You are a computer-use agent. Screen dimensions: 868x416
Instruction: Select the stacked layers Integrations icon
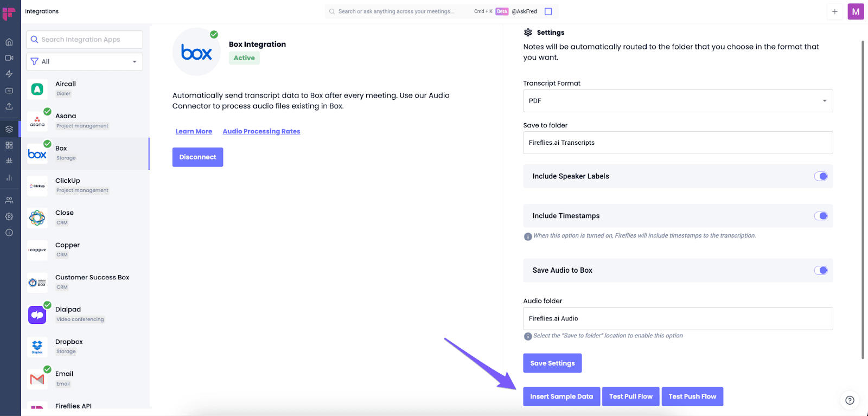[x=9, y=129]
